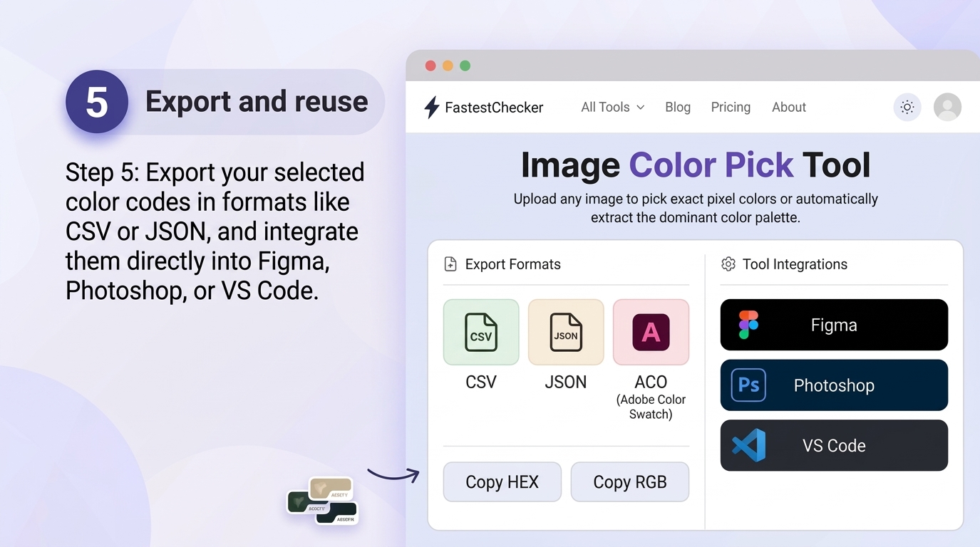Click the FastestChecker lightning bolt logo

[432, 108]
